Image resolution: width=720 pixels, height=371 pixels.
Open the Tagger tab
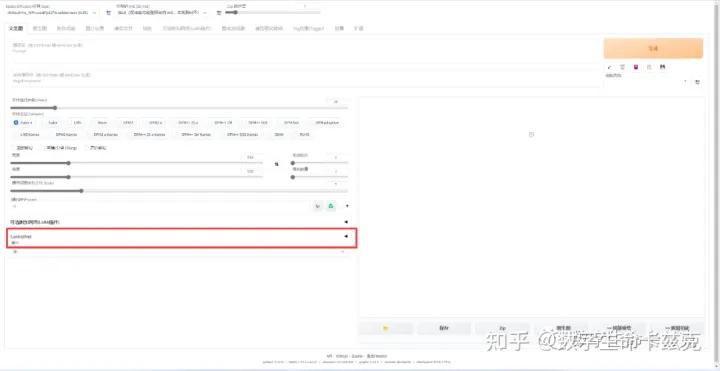(x=309, y=28)
